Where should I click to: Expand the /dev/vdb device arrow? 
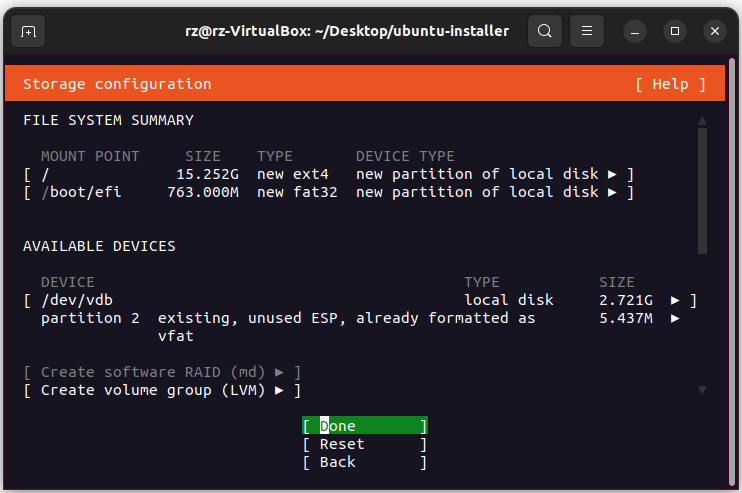[676, 300]
